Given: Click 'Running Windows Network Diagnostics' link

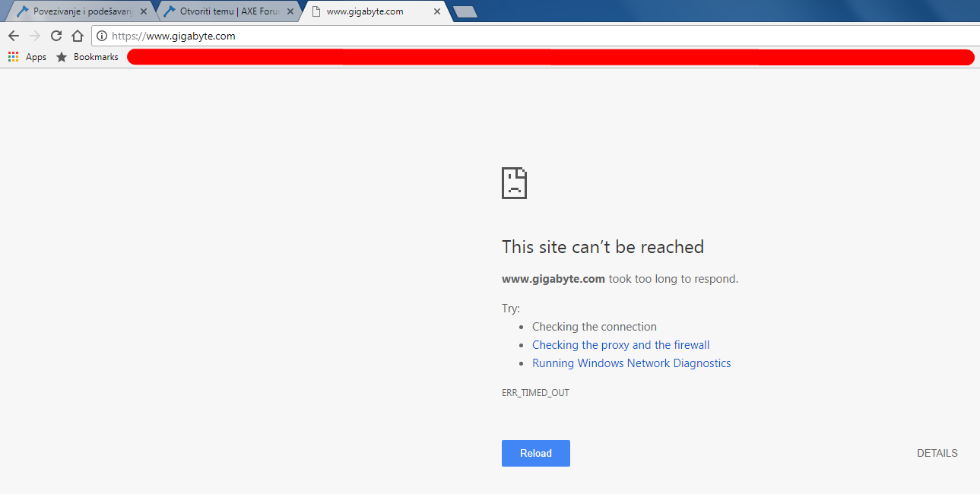Looking at the screenshot, I should (x=631, y=363).
